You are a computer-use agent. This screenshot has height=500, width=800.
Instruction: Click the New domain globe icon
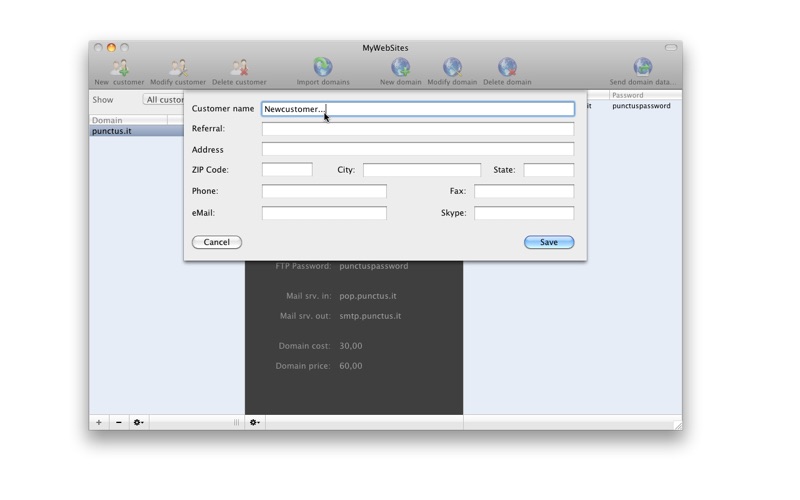[400, 68]
